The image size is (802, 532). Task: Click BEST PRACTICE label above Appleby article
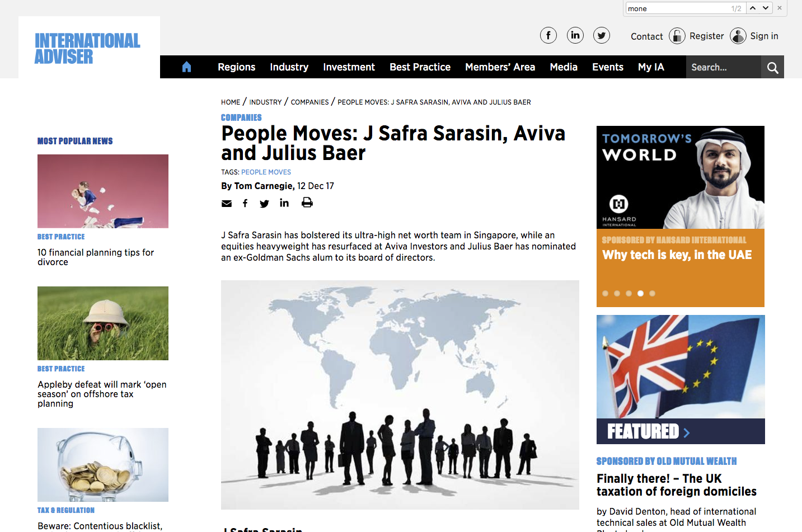coord(61,369)
